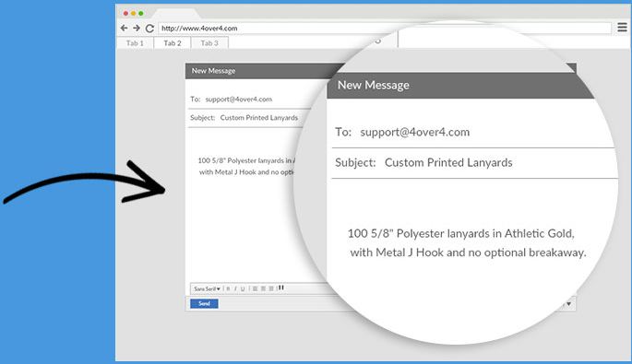Toggle underline formatting in the email toolbar
The width and height of the screenshot is (632, 364).
pyautogui.click(x=243, y=288)
